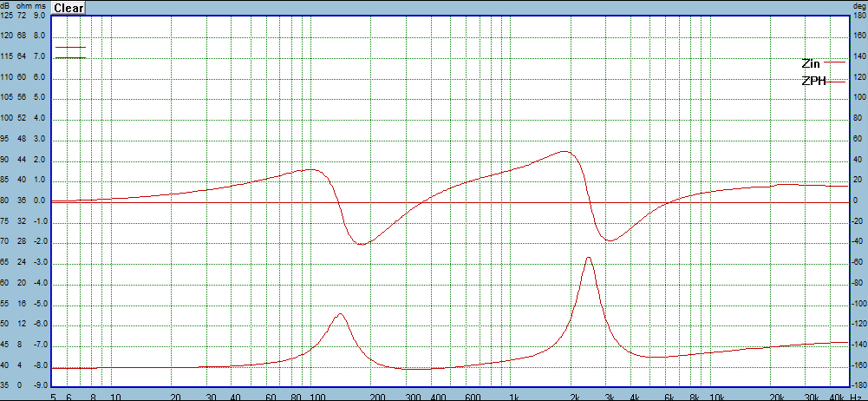Click the 72 ohm scale value
This screenshot has width=868, height=401.
click(x=22, y=16)
